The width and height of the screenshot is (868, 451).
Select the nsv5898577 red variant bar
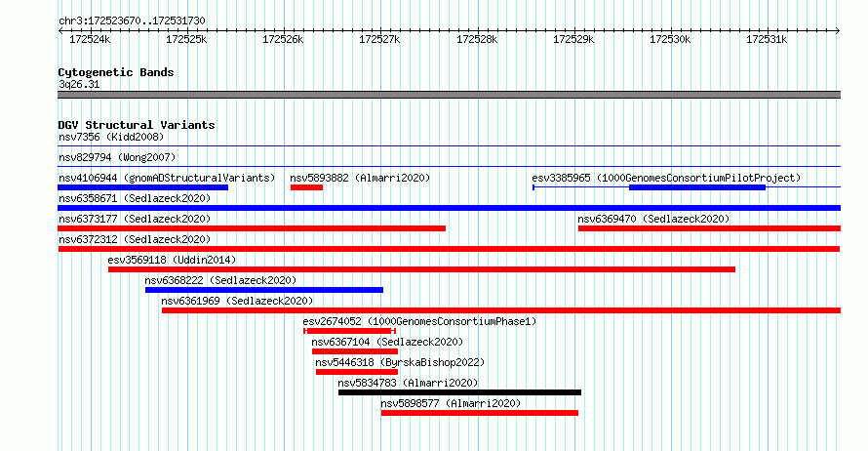click(480, 413)
